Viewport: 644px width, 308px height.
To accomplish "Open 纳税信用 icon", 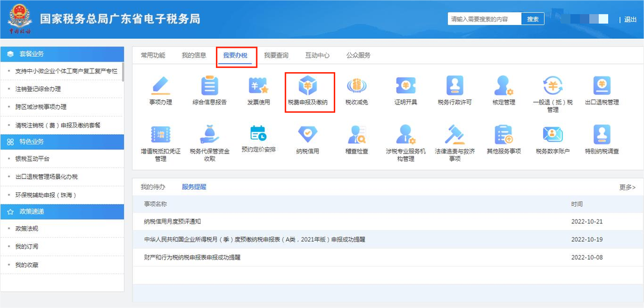I will click(x=308, y=134).
